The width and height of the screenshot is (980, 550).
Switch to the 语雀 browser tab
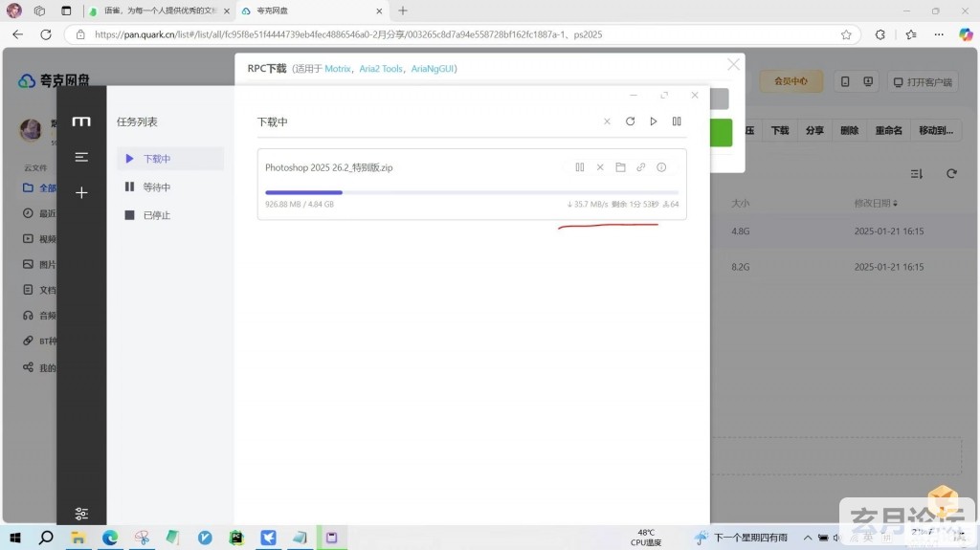160,11
